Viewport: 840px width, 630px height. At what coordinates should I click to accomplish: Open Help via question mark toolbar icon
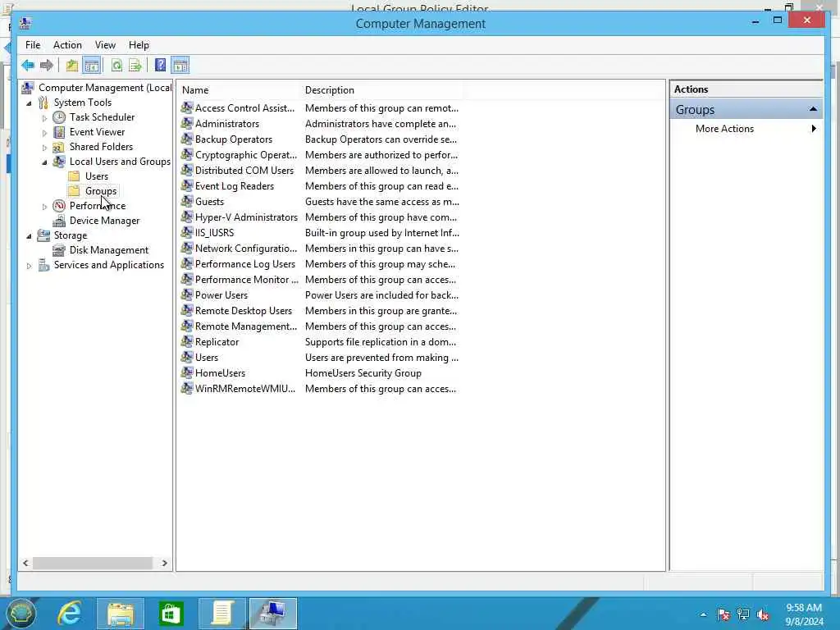[160, 66]
